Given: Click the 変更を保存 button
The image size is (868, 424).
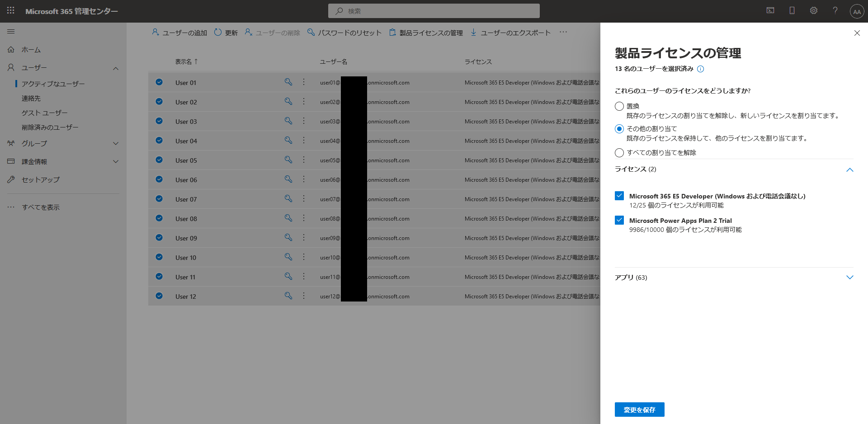Looking at the screenshot, I should (x=639, y=410).
